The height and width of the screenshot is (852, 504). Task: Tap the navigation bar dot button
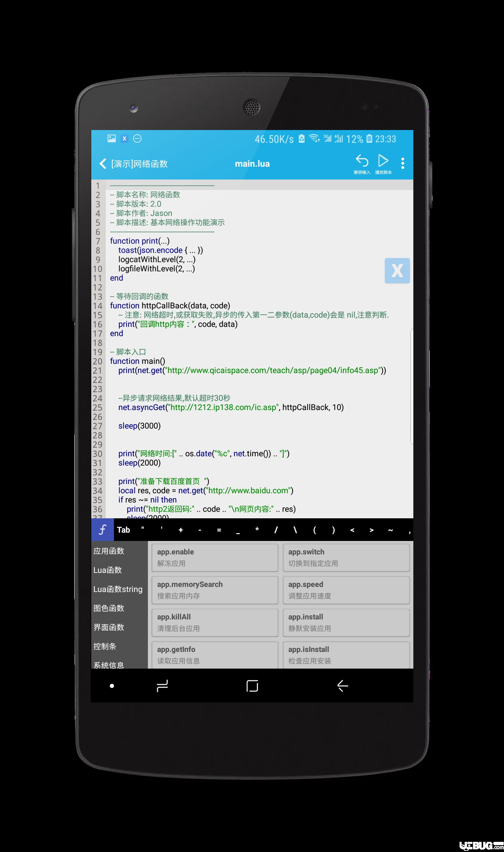pyautogui.click(x=112, y=686)
